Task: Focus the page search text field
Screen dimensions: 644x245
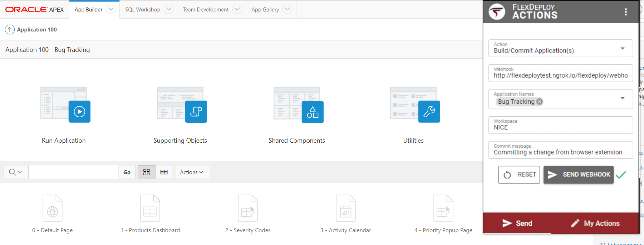Action: [x=73, y=172]
